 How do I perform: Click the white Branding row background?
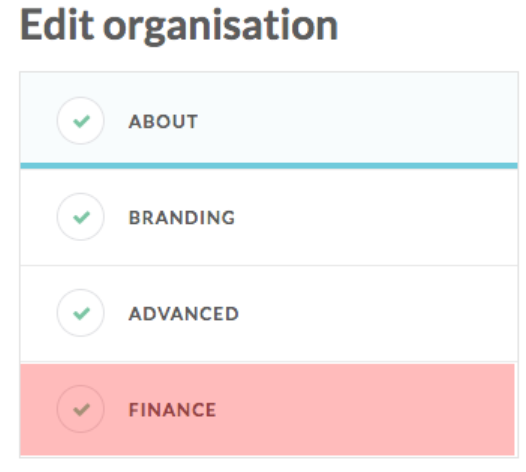click(x=269, y=217)
